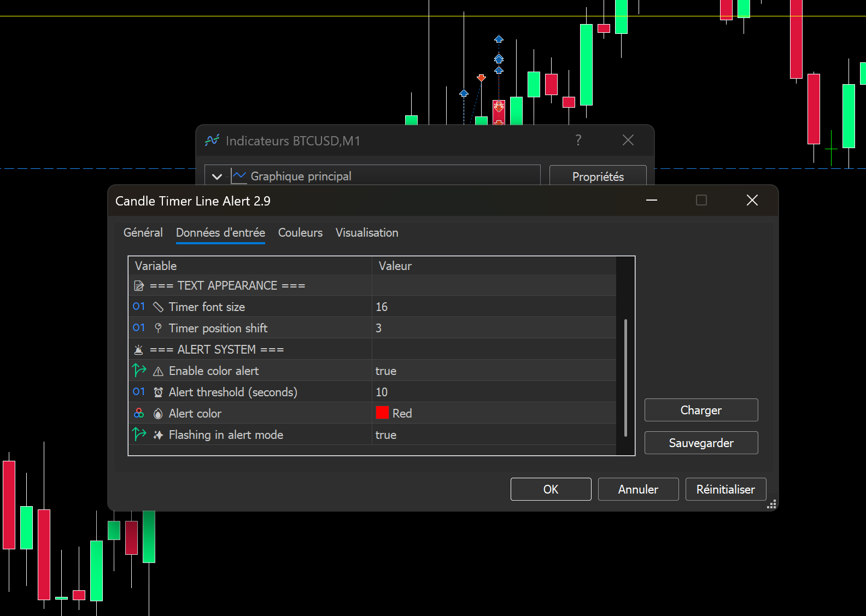This screenshot has width=866, height=616.
Task: Open the Visualisation tab
Action: [367, 233]
